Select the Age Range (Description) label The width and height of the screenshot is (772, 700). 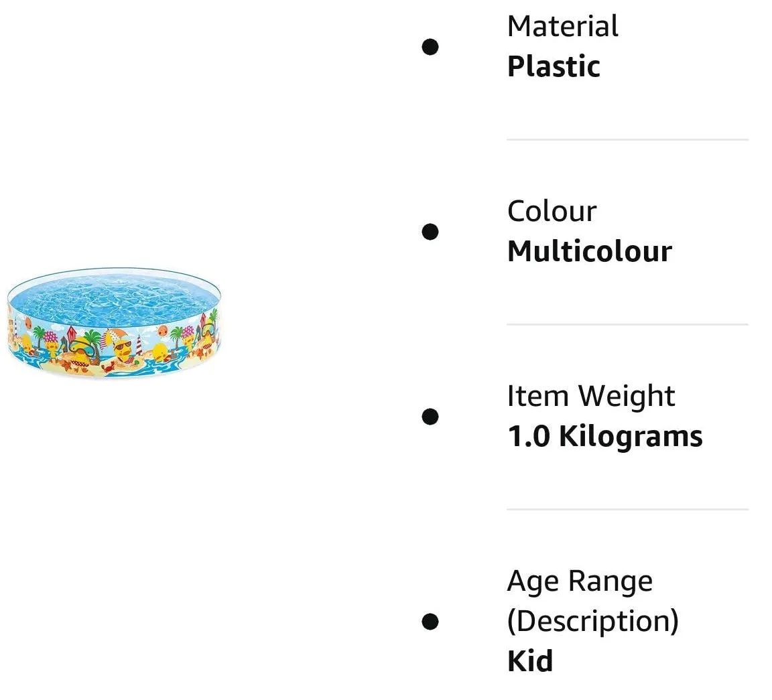[593, 601]
